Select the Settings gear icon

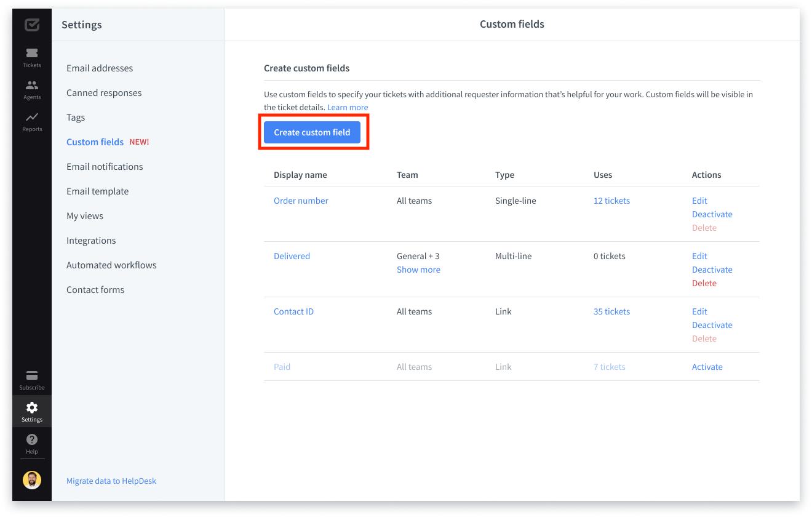[32, 407]
